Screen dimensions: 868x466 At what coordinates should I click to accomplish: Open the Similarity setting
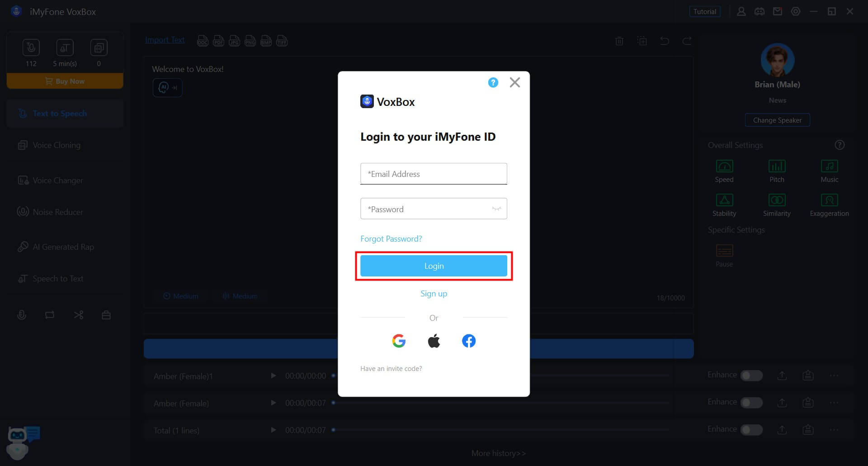tap(777, 205)
